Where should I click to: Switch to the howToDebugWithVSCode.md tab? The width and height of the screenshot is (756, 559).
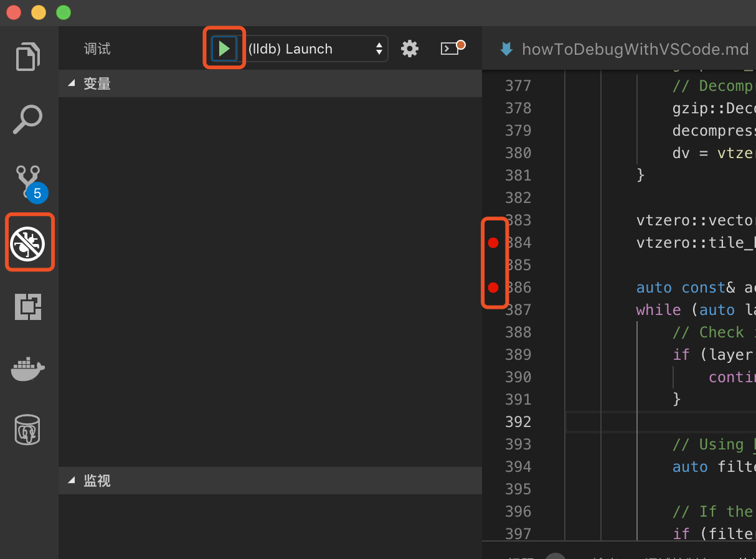[x=634, y=49]
